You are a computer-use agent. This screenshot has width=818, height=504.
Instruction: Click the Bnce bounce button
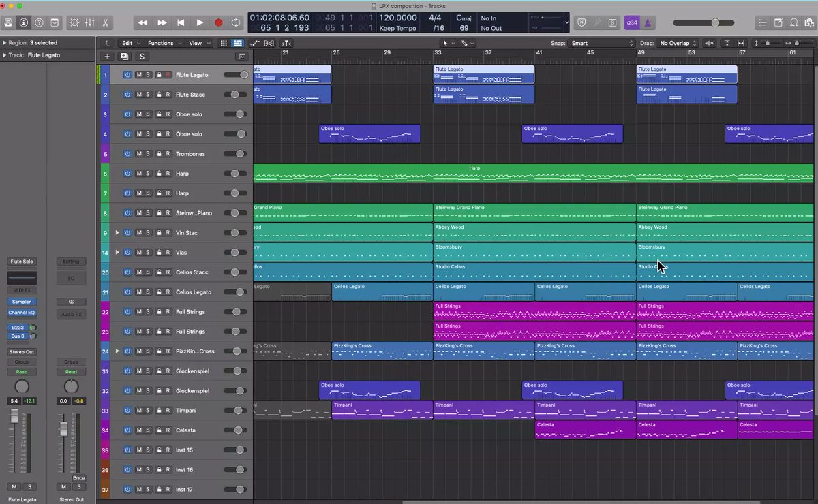79,478
